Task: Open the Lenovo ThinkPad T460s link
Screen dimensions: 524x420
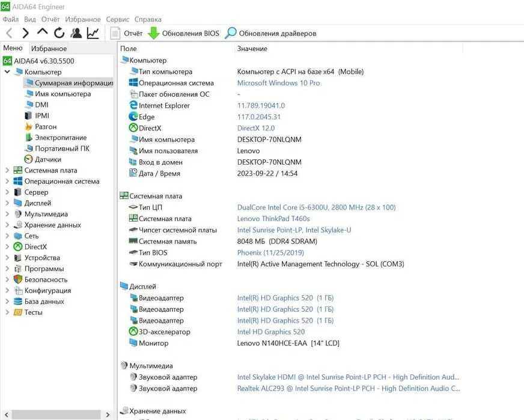Action: click(273, 219)
